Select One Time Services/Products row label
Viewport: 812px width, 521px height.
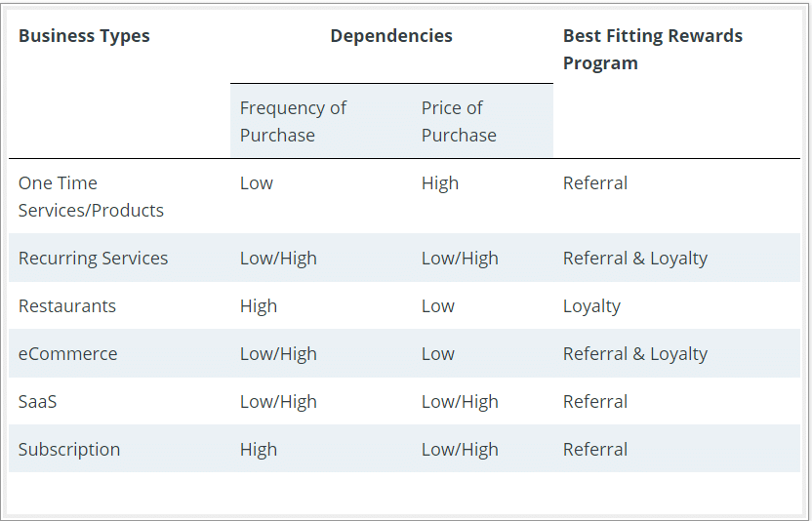click(91, 197)
